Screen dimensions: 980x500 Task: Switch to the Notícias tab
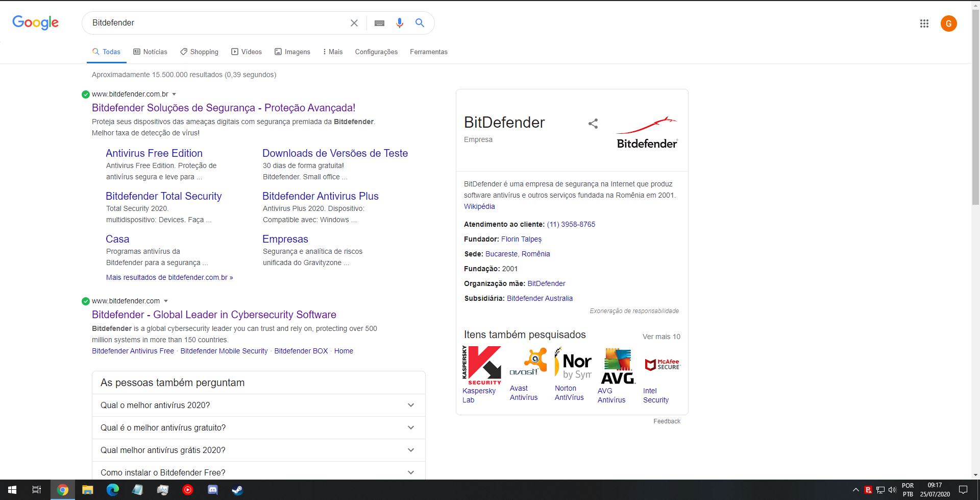150,52
